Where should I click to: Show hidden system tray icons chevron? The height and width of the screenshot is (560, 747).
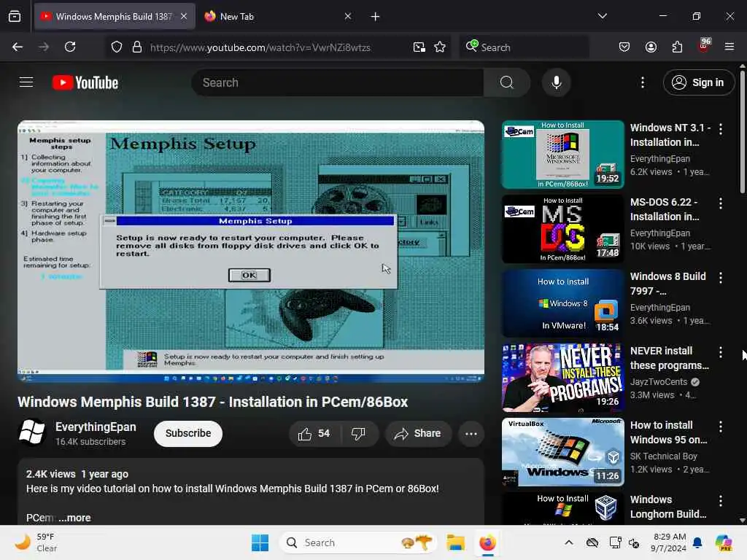point(569,542)
